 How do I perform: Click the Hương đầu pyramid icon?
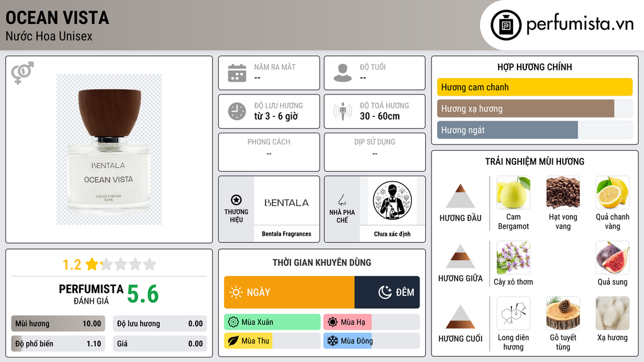click(460, 196)
